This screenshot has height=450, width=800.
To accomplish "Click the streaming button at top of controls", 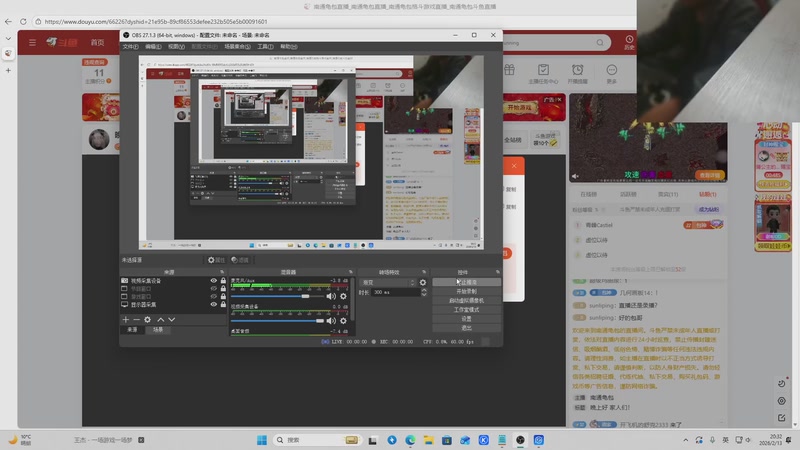I will (x=466, y=282).
